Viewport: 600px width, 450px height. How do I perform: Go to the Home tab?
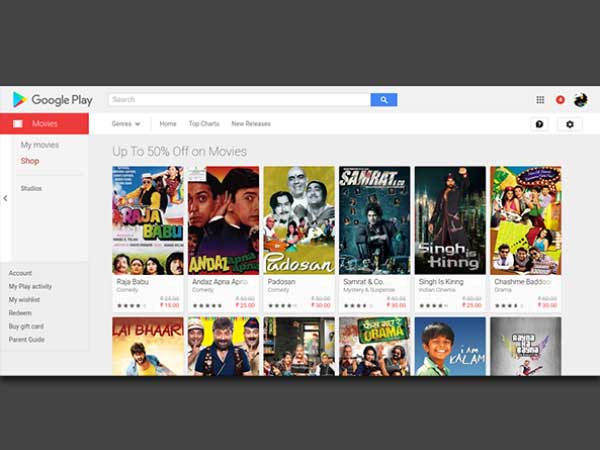(x=168, y=124)
